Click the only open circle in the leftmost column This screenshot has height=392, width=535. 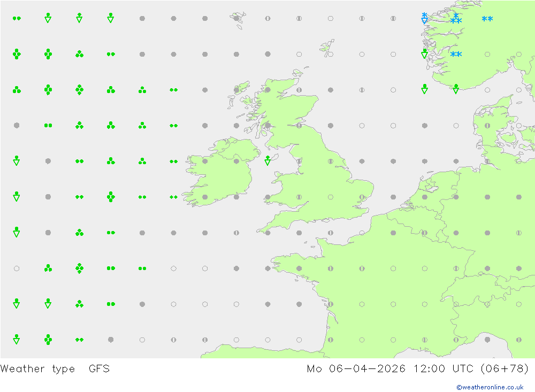(x=17, y=268)
